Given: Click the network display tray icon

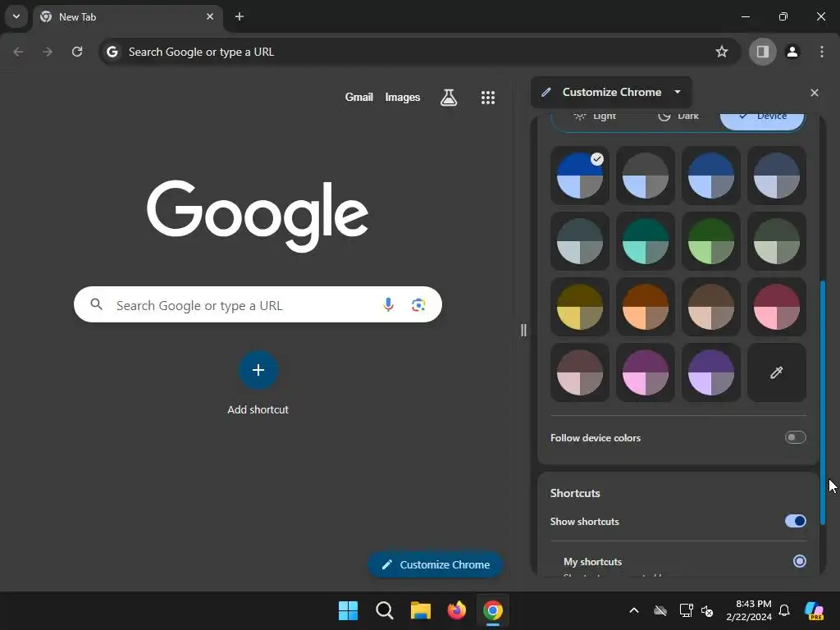Looking at the screenshot, I should click(686, 610).
